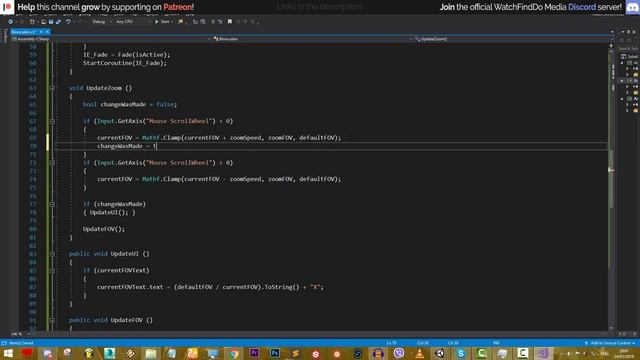Click the vertical editor scrollbar thumb
The width and height of the screenshot is (640, 360).
tap(611, 180)
